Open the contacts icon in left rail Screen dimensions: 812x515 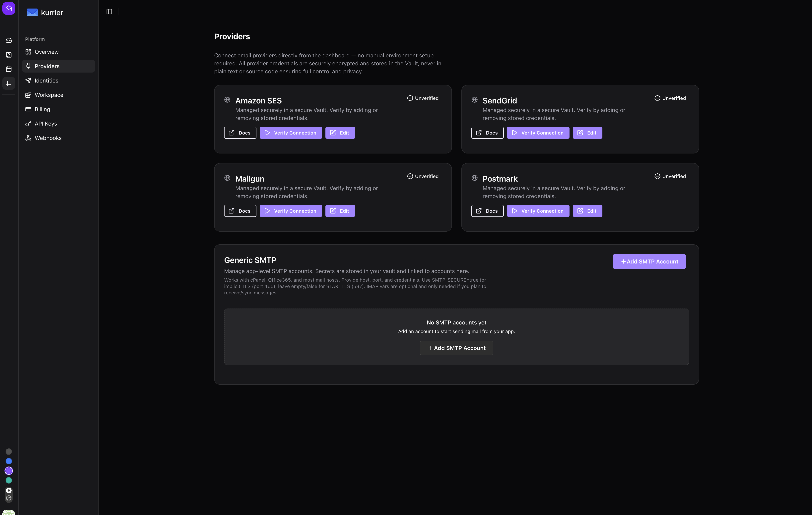click(9, 55)
